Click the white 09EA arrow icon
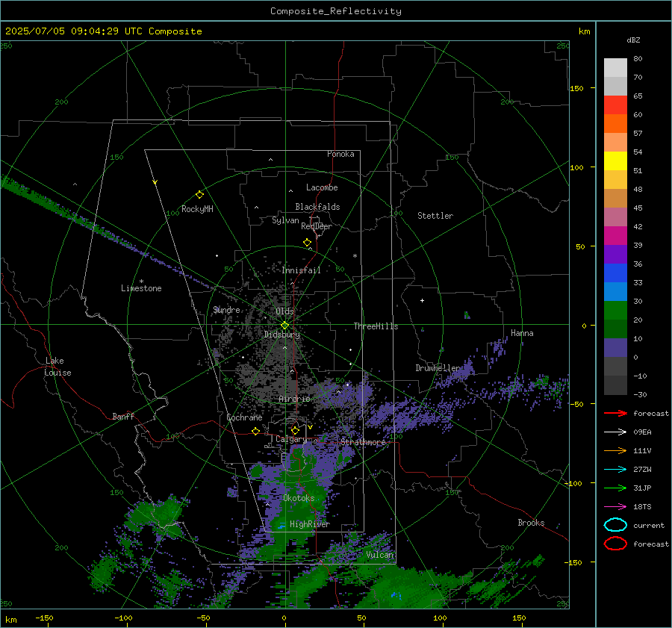Screen dimensions: 672x628 click(615, 432)
